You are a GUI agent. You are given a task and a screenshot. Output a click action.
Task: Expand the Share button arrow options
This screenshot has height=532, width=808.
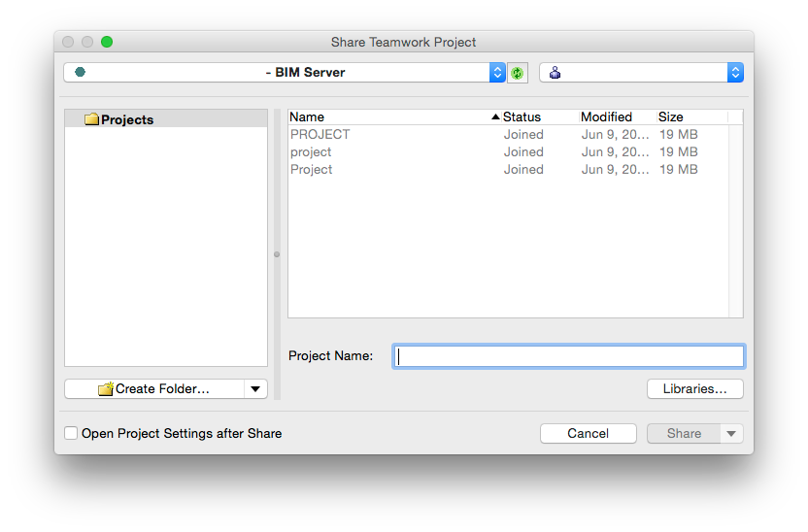coord(731,434)
